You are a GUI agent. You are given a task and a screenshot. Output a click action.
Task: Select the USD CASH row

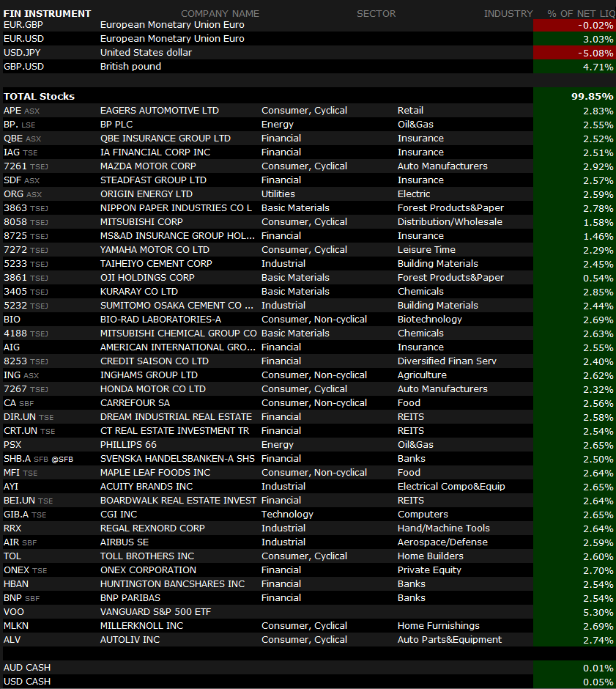(309, 682)
